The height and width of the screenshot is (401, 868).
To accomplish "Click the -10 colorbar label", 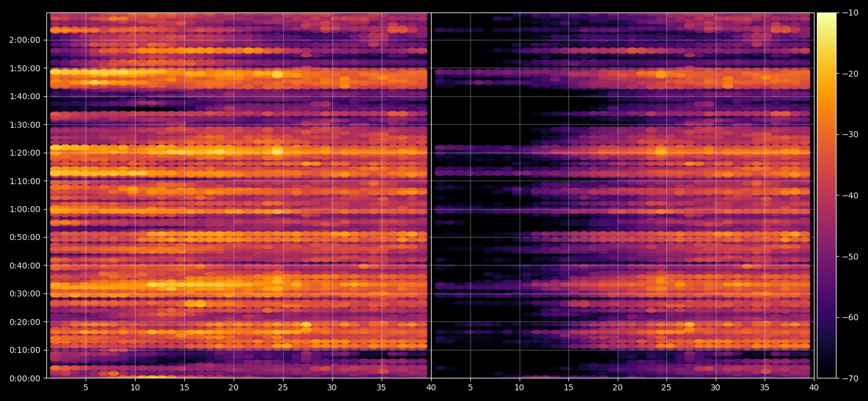I will pyautogui.click(x=850, y=12).
